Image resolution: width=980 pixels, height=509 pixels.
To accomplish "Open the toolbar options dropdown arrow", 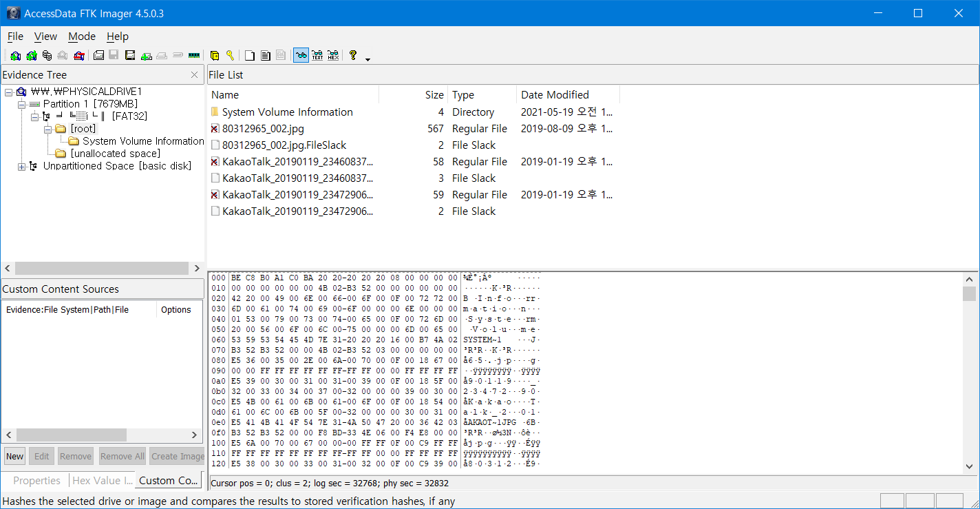I will (367, 59).
